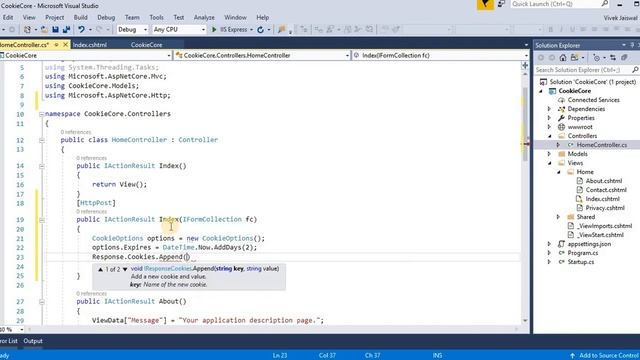This screenshot has height=360, width=640.
Task: Click the browser Refresh icon in toolbar
Action: coord(260,29)
